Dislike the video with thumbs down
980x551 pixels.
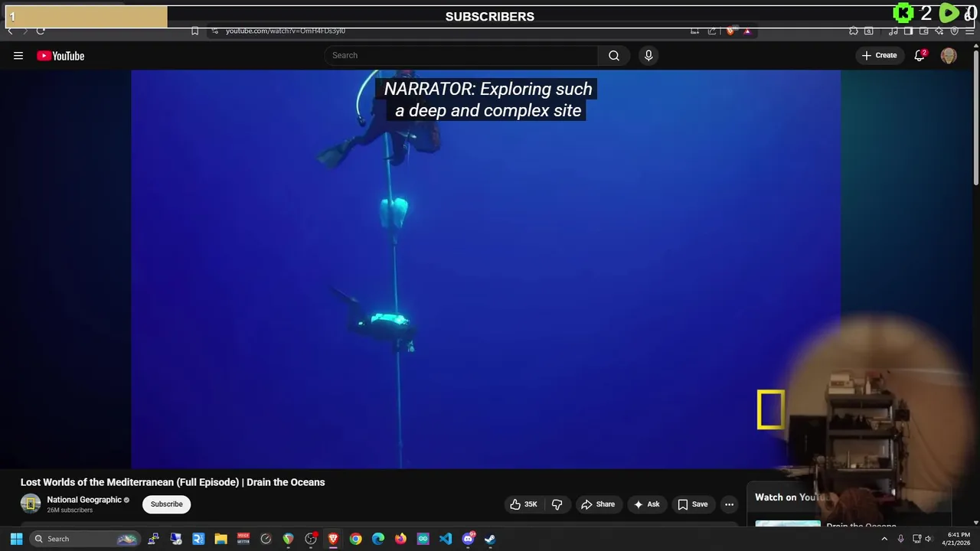point(557,504)
